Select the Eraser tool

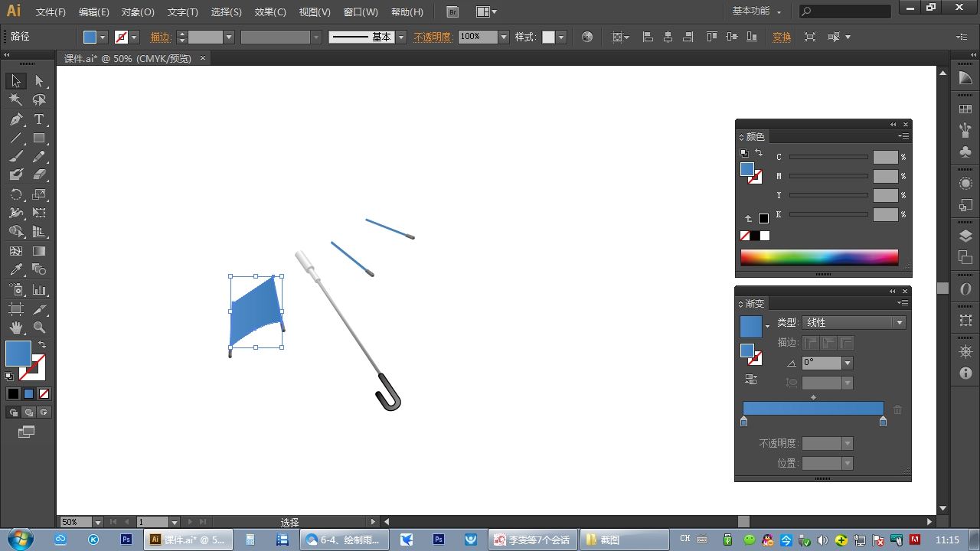39,175
